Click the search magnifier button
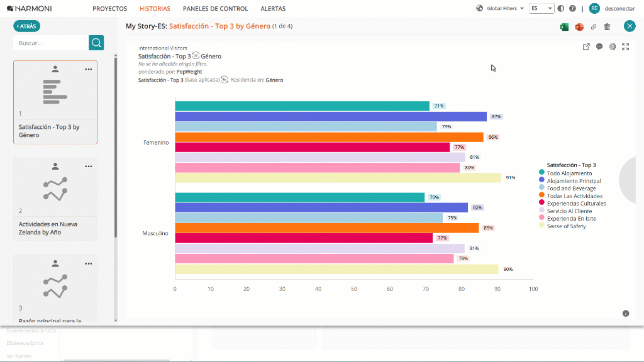644x362 pixels. [96, 43]
